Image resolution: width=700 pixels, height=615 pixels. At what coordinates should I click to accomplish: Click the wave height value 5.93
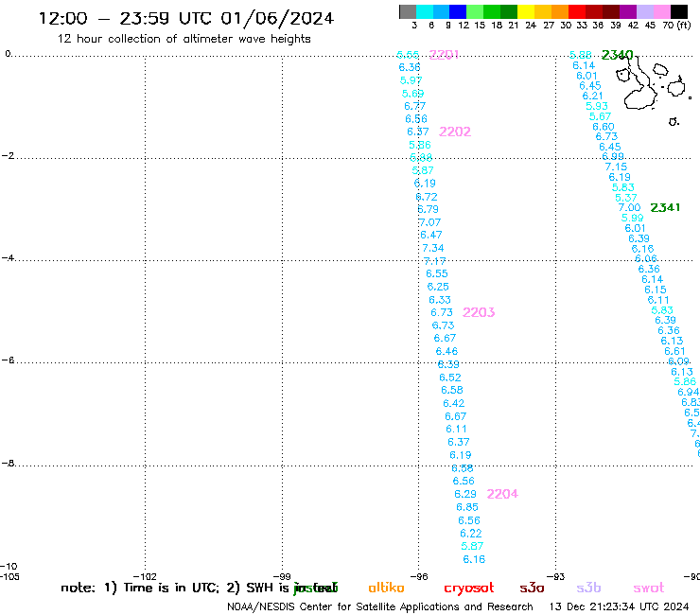(597, 106)
